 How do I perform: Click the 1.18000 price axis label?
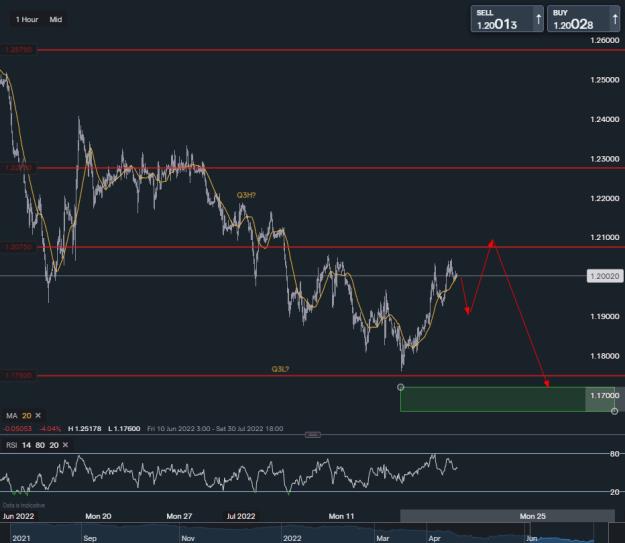tap(605, 356)
